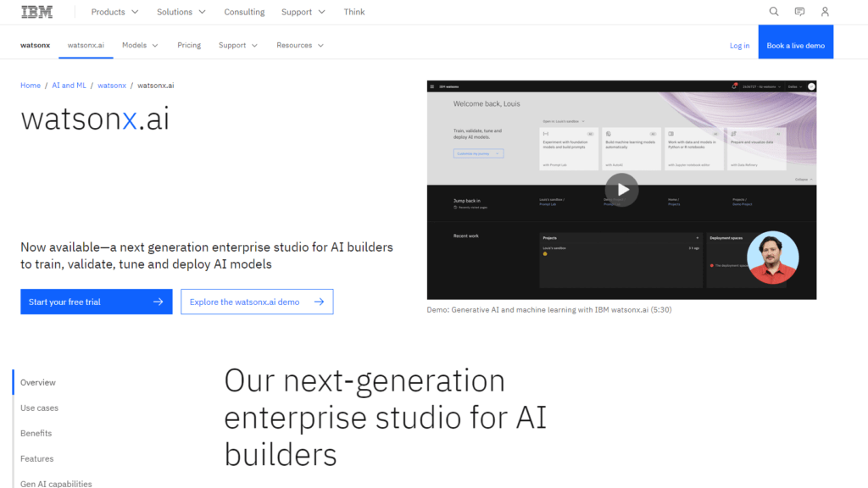Image resolution: width=868 pixels, height=488 pixels.
Task: Expand the Products dropdown menu
Action: tap(114, 12)
